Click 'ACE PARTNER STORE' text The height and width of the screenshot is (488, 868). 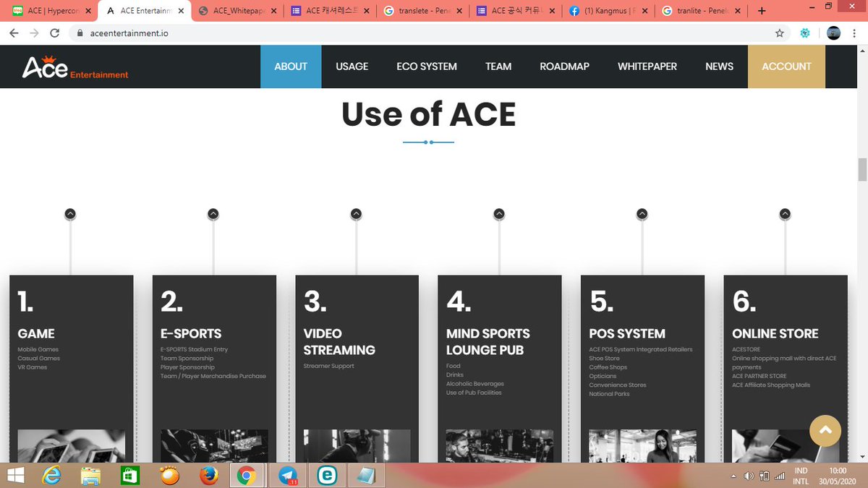759,376
